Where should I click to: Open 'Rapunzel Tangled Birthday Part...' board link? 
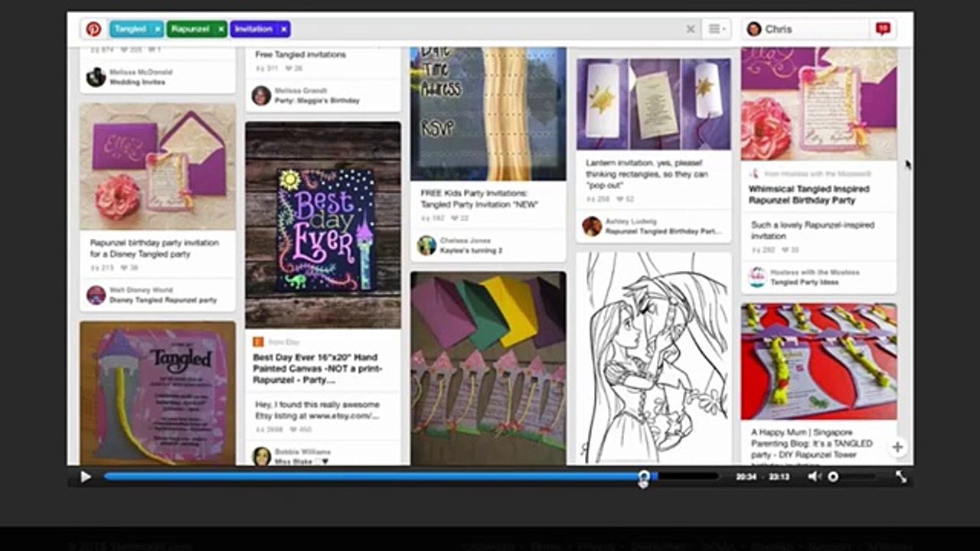click(x=663, y=231)
